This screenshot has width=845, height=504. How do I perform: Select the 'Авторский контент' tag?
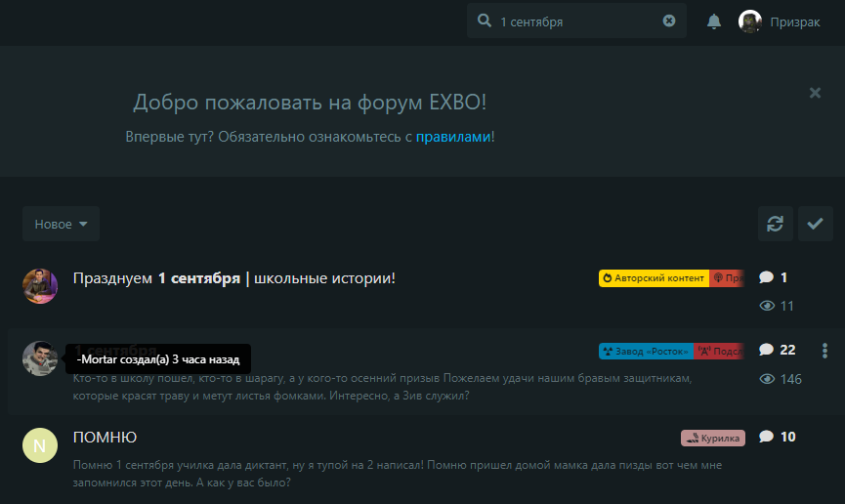click(x=654, y=278)
